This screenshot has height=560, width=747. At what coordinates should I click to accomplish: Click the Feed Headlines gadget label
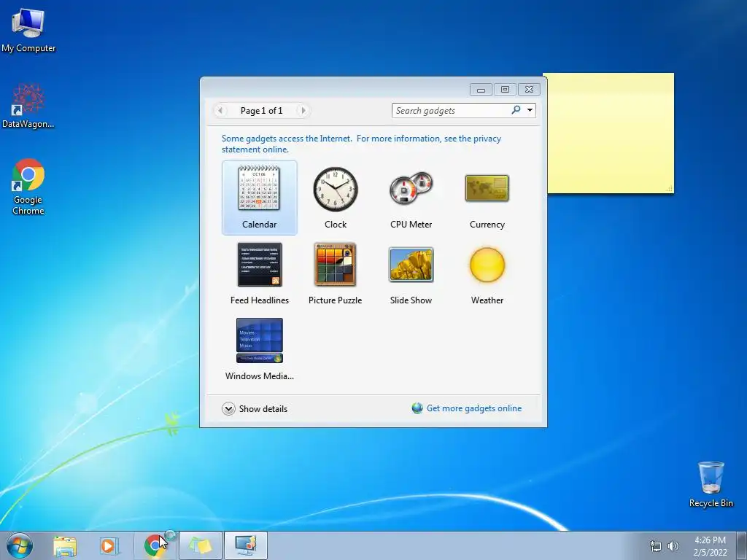(260, 300)
